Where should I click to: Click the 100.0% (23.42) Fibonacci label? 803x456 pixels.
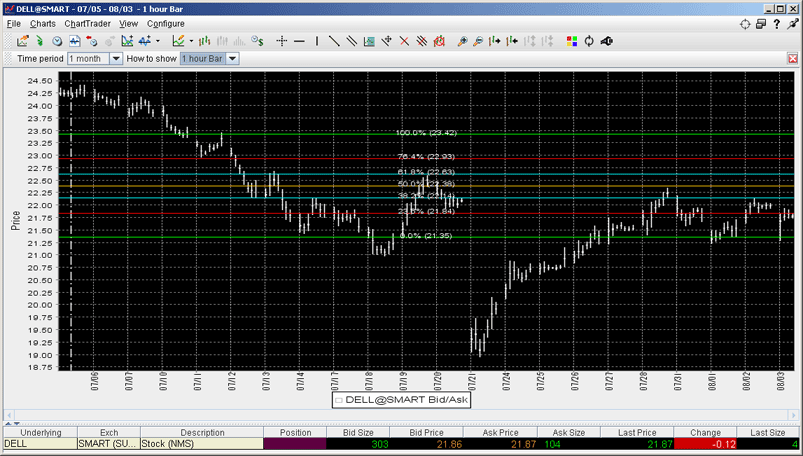(426, 133)
